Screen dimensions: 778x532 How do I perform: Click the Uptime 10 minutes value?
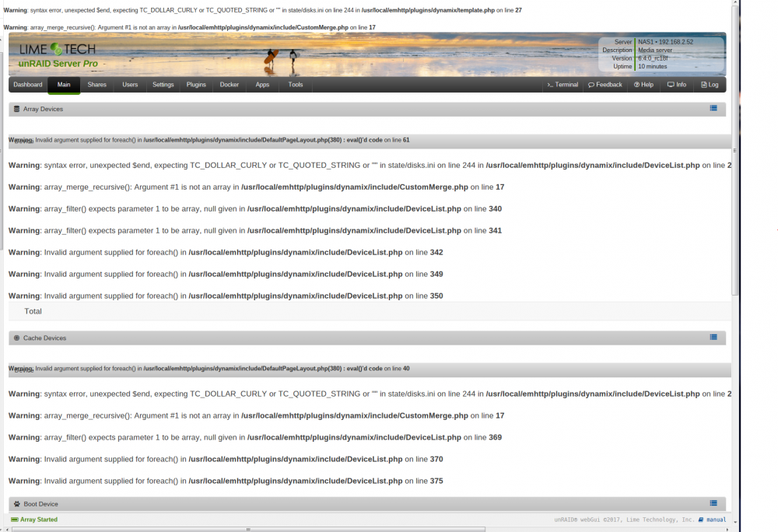point(653,66)
